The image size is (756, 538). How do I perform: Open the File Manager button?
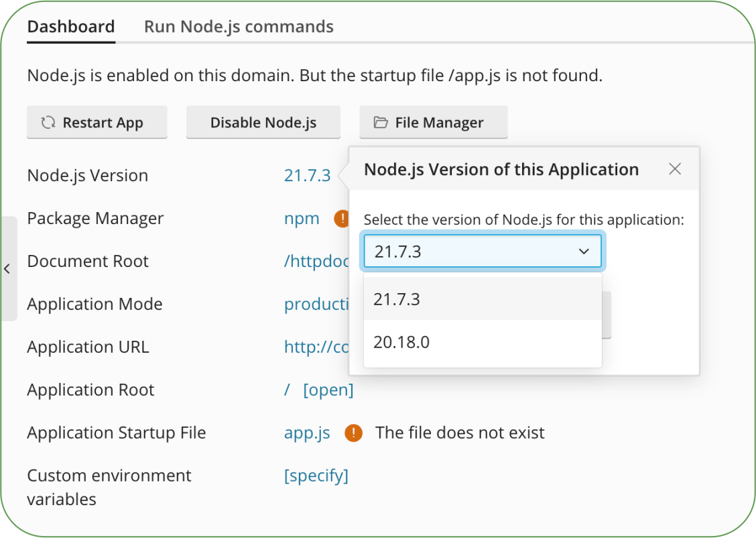pyautogui.click(x=434, y=123)
